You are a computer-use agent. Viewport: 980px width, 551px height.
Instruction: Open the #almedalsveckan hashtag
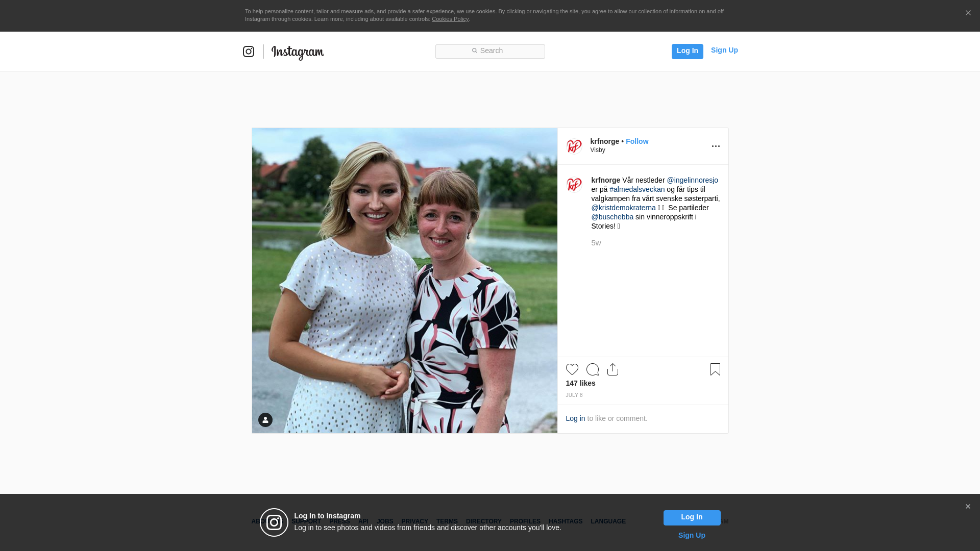(637, 189)
